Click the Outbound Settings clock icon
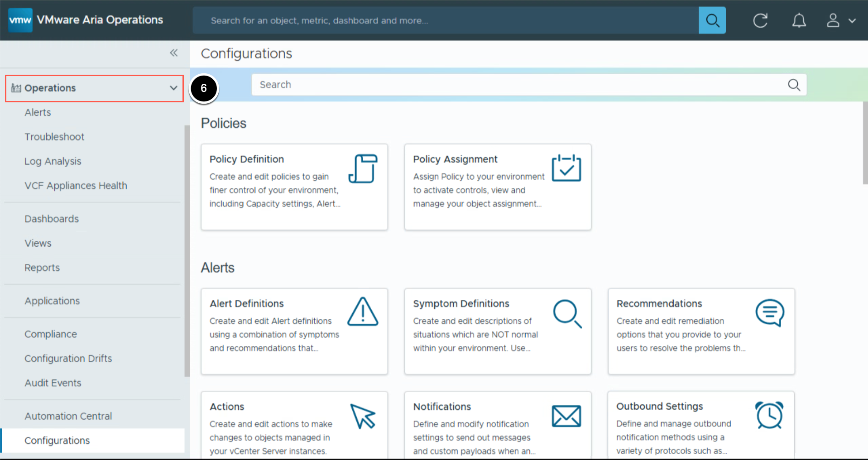The width and height of the screenshot is (868, 460). (769, 415)
